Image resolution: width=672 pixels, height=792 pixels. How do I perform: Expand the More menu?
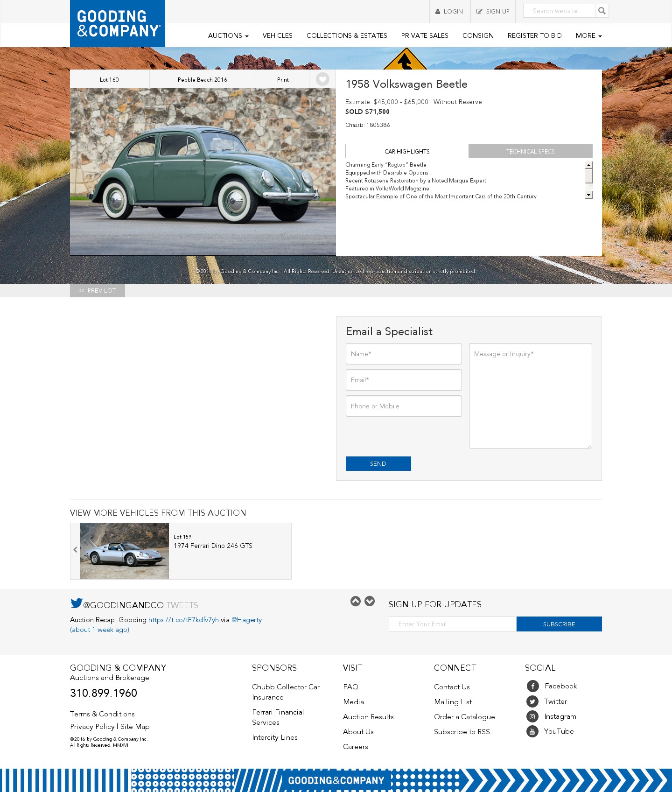click(x=588, y=35)
